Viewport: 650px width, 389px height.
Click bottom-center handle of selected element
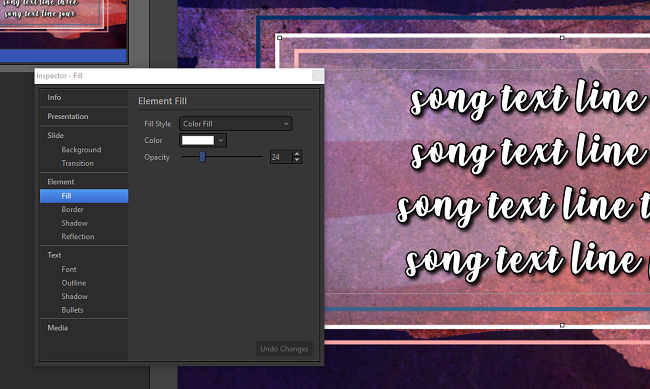click(x=562, y=325)
